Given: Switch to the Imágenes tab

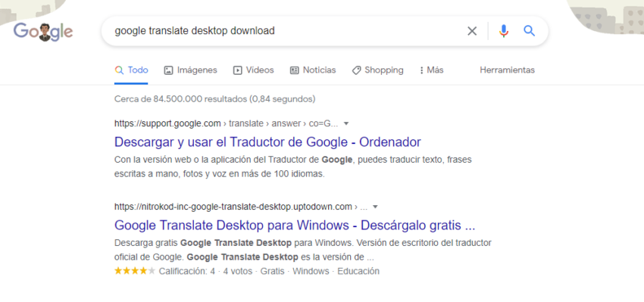Looking at the screenshot, I should tap(191, 70).
